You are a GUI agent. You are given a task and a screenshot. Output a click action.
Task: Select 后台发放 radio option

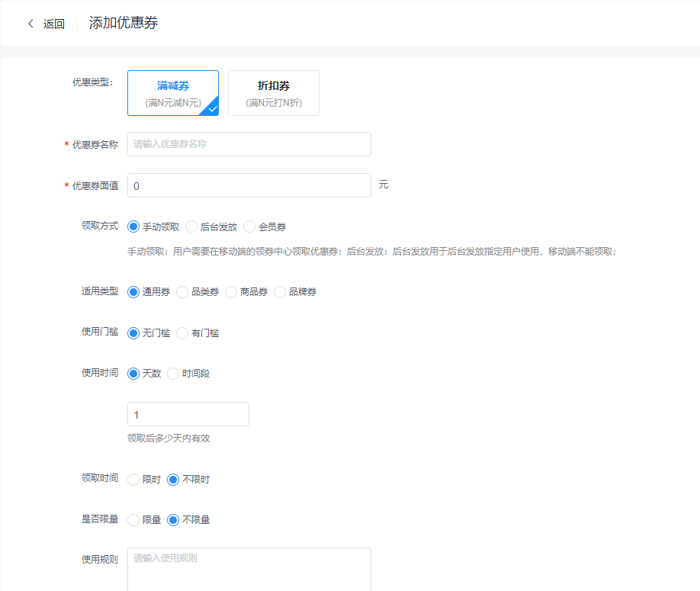[x=192, y=226]
